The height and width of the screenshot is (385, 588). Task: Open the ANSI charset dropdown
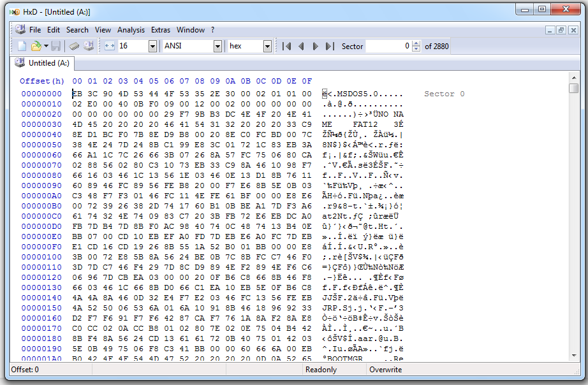pyautogui.click(x=217, y=46)
